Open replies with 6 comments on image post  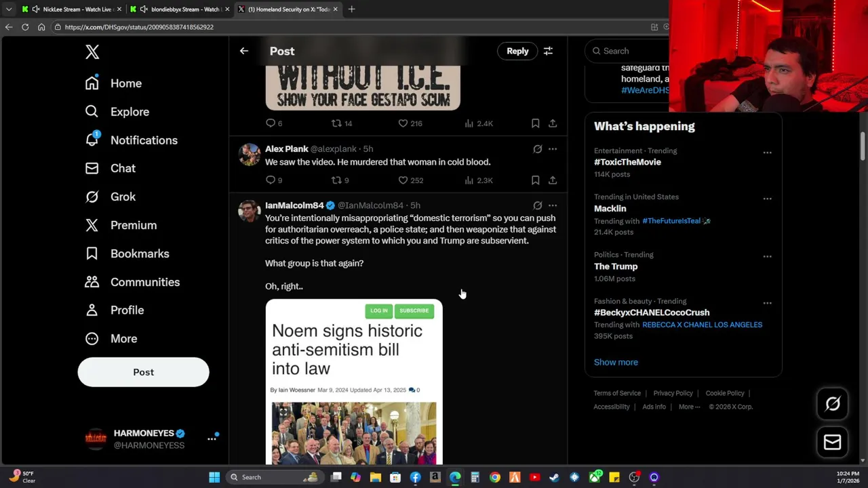pos(274,123)
